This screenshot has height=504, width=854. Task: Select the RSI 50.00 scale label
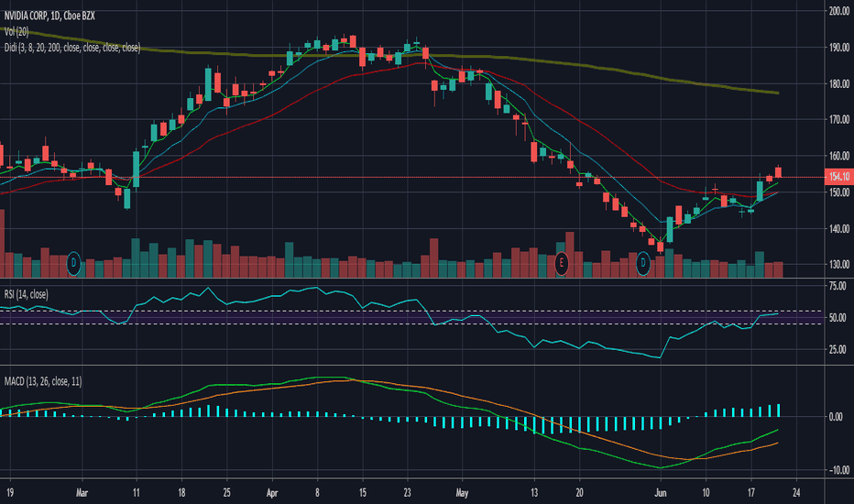(x=838, y=318)
